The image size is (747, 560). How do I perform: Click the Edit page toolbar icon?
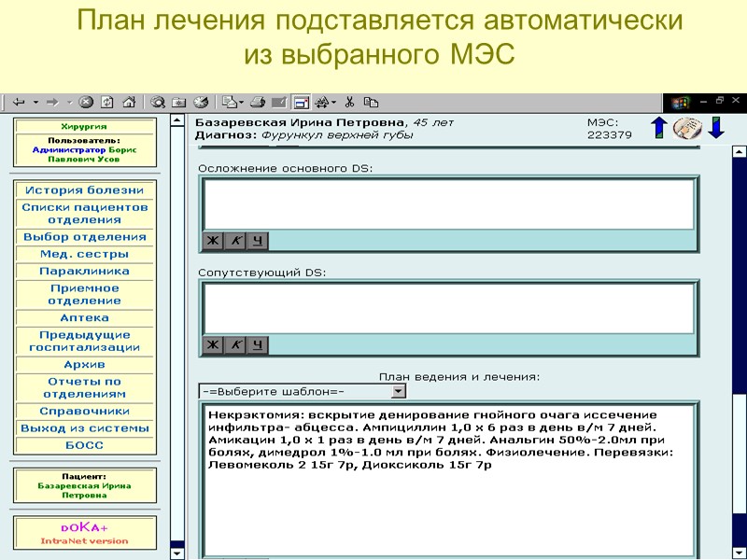[x=279, y=102]
